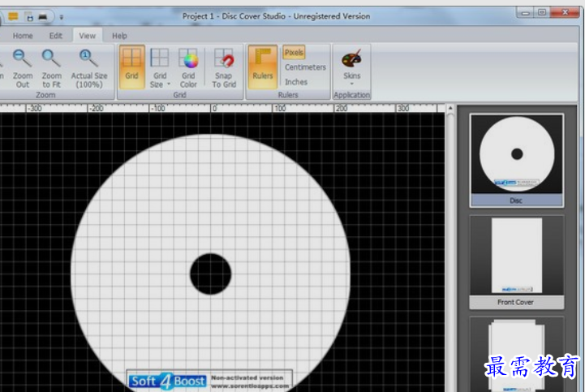Toggle the Rulers button
The image size is (585, 392).
coord(263,67)
